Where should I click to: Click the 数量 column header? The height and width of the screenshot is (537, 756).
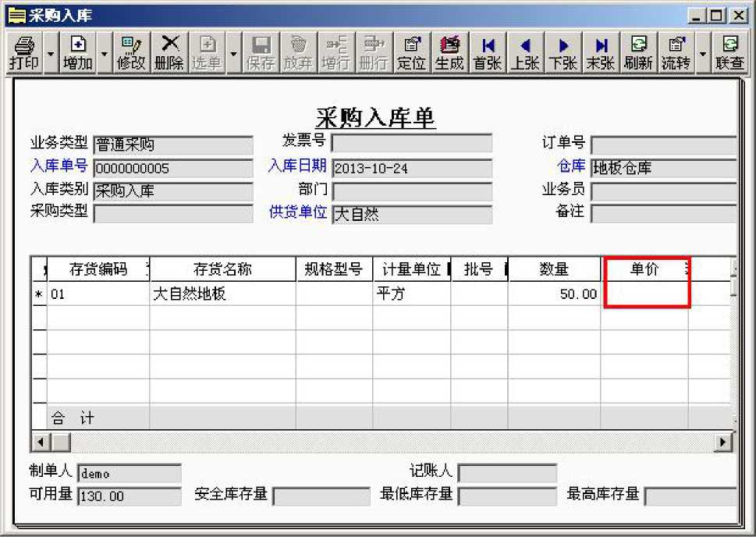pos(554,269)
